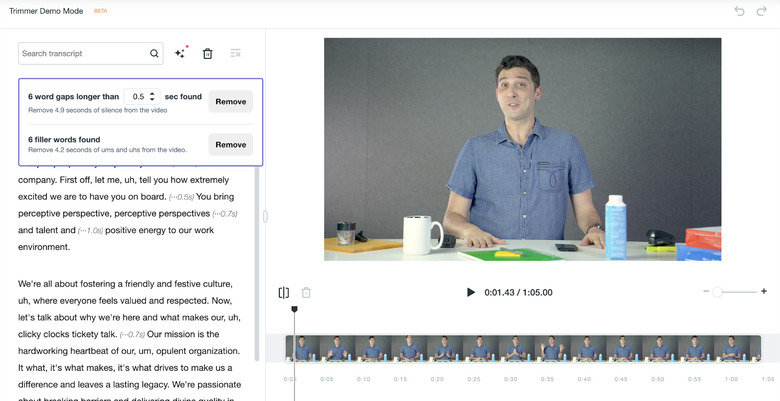The image size is (780, 401).
Task: Click the clear strikethrough edits icon
Action: (x=235, y=54)
